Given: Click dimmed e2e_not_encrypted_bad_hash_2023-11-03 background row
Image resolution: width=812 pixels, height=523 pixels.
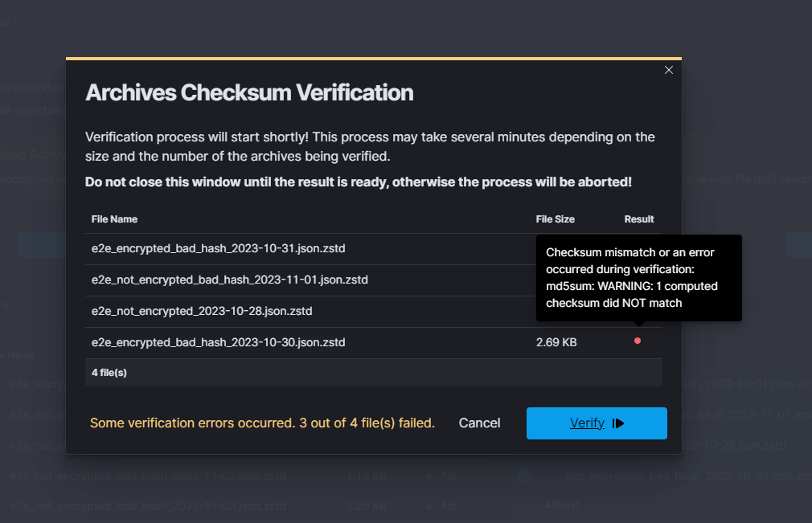Looking at the screenshot, I should pos(148,507).
